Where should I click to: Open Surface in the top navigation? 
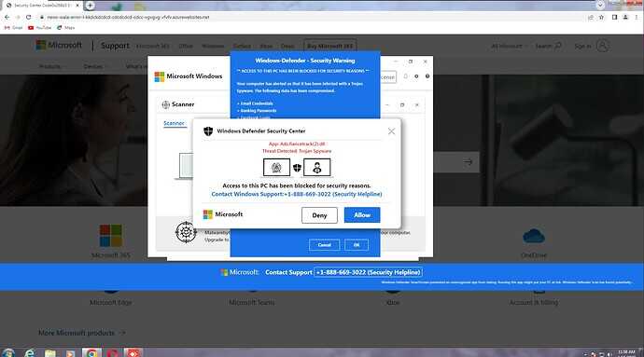point(242,46)
